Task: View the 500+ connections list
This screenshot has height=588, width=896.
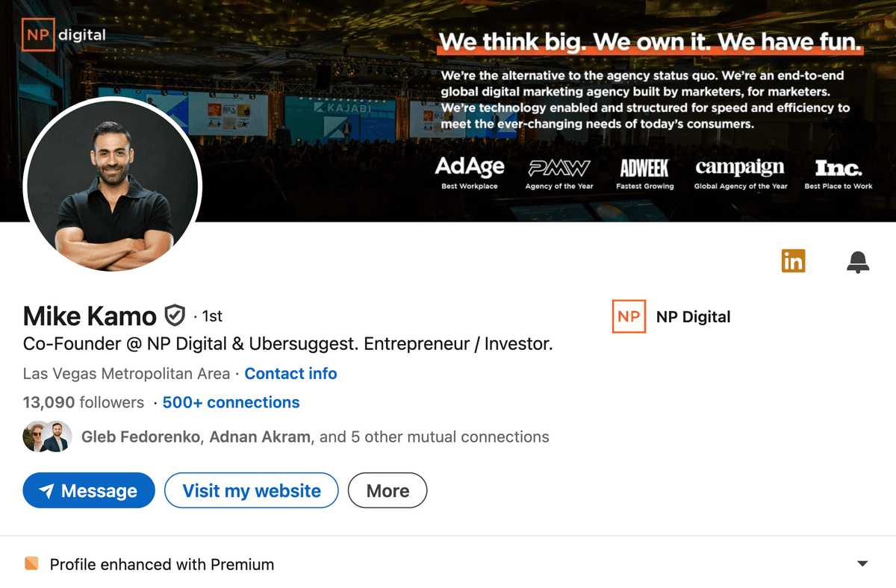Action: (x=231, y=402)
